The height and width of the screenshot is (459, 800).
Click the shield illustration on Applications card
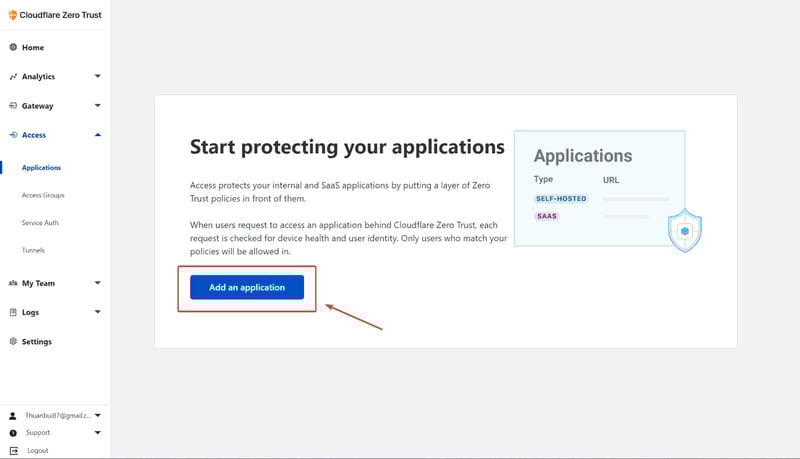click(685, 230)
